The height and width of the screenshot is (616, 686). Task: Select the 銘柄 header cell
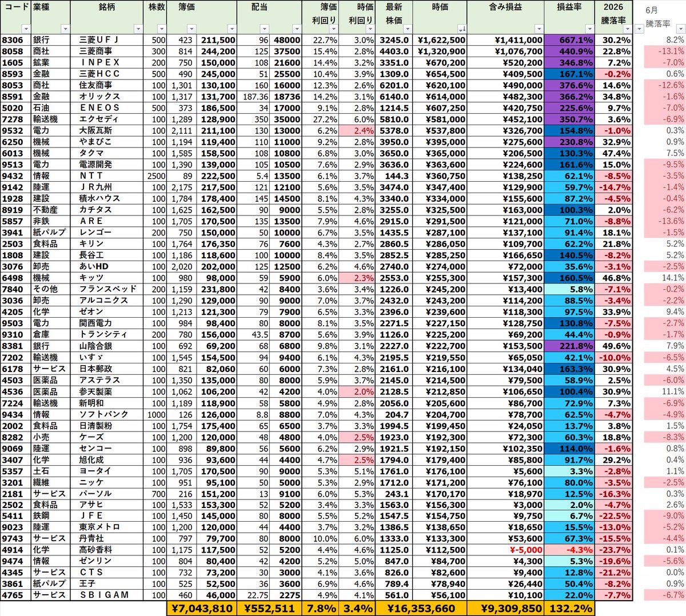pos(106,17)
